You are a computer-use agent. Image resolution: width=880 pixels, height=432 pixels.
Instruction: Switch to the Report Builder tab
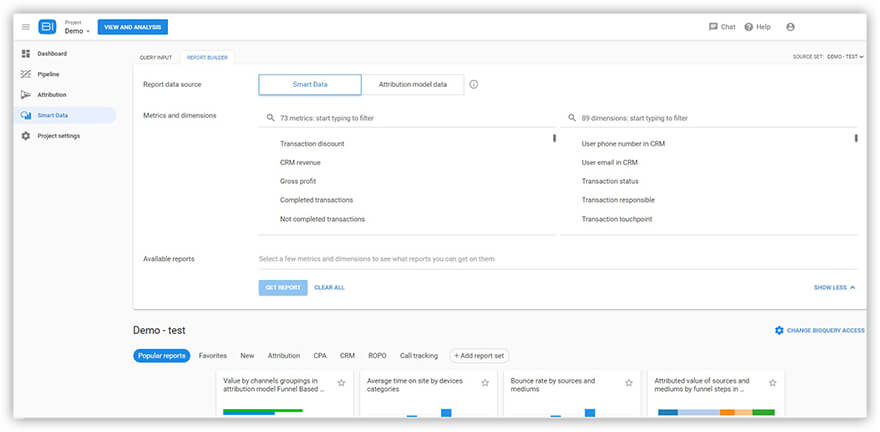[x=207, y=57]
